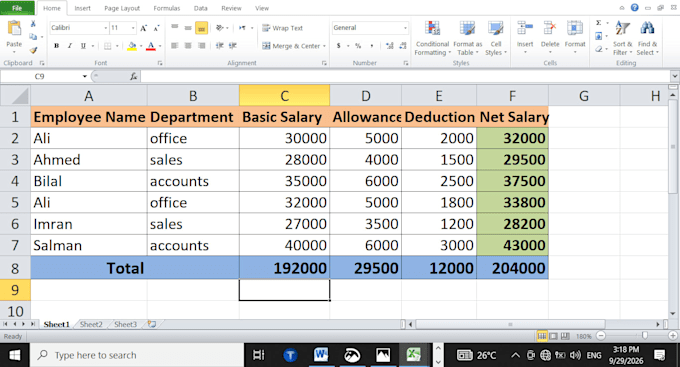This screenshot has width=680, height=367.
Task: Toggle Align Text Left
Action: coord(174,46)
